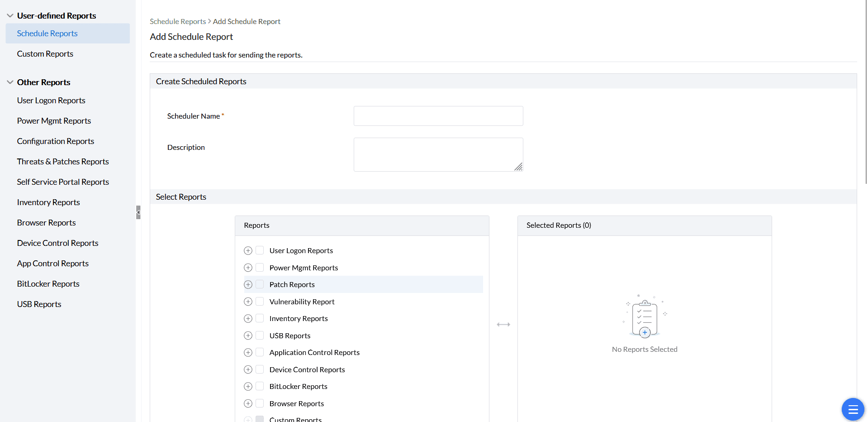868x422 pixels.
Task: Tick the Inventory Reports checkbox
Action: (x=260, y=318)
